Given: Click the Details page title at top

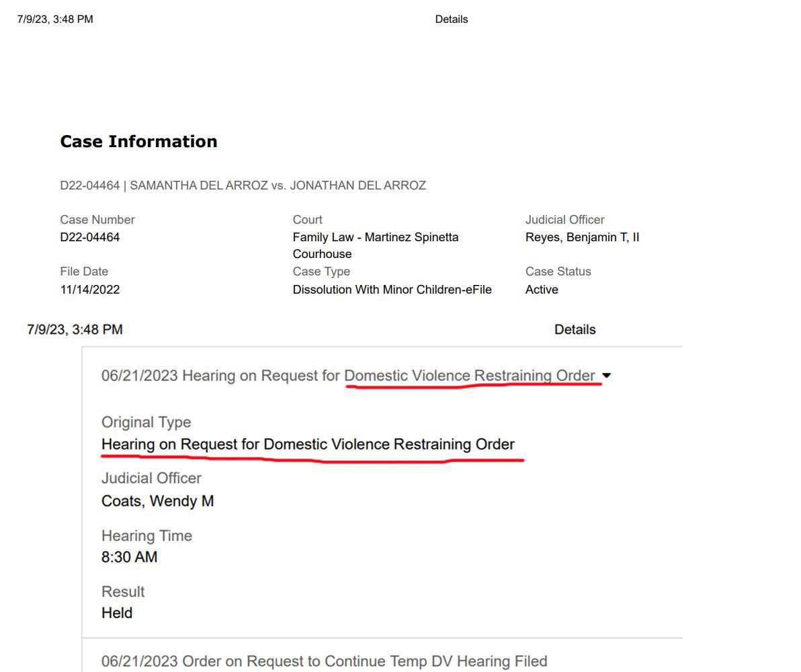Looking at the screenshot, I should [452, 19].
